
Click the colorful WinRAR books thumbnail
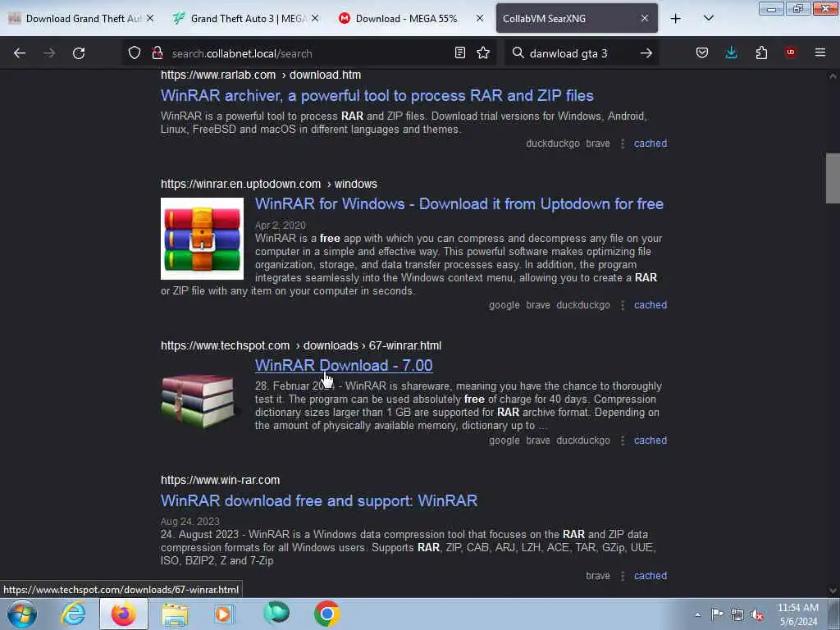pos(202,239)
